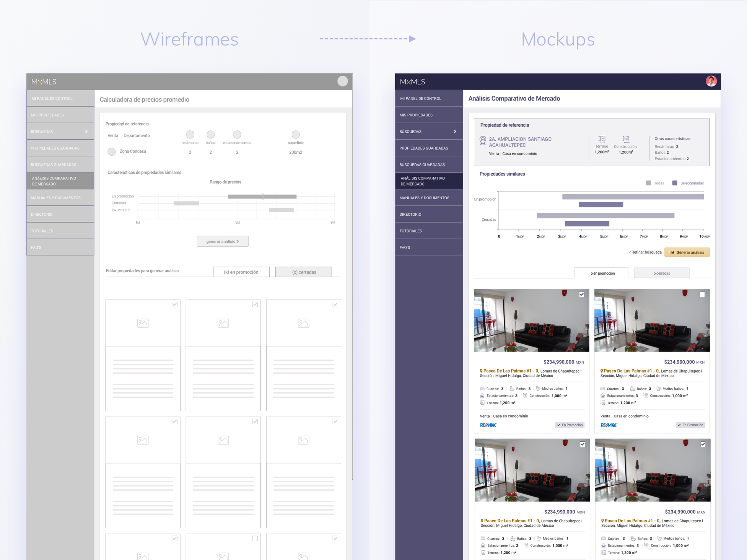Click the estacionamientos icon circle in the wireframe

[x=237, y=135]
